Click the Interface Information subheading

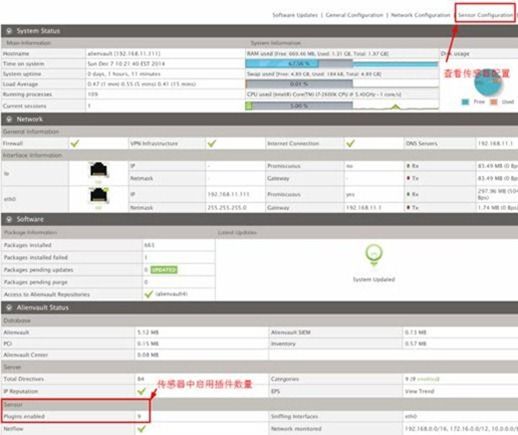(x=32, y=155)
